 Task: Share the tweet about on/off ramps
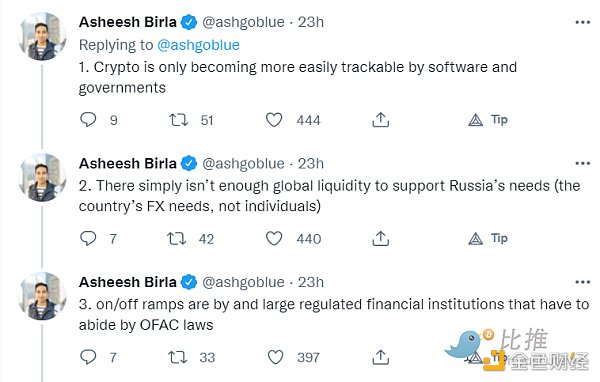click(380, 357)
